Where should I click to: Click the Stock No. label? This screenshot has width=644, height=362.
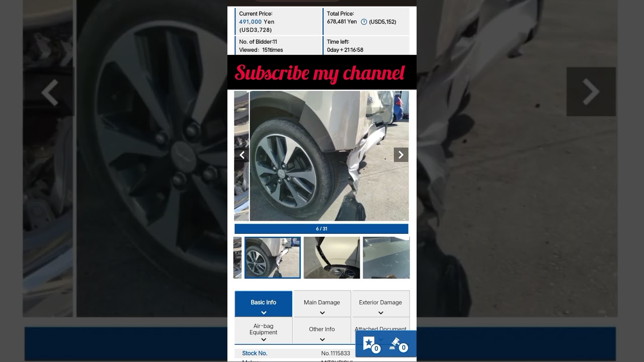pos(255,353)
